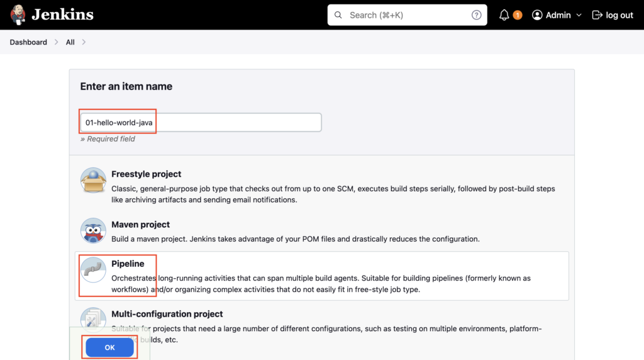The image size is (644, 360).
Task: Select Multi-configuration project tools icon
Action: coord(93,320)
